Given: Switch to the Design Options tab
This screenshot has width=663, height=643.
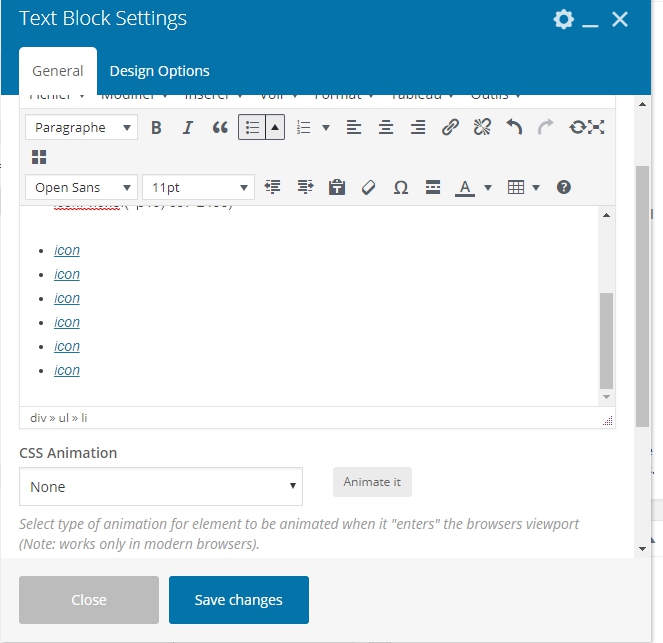Looking at the screenshot, I should coord(159,71).
